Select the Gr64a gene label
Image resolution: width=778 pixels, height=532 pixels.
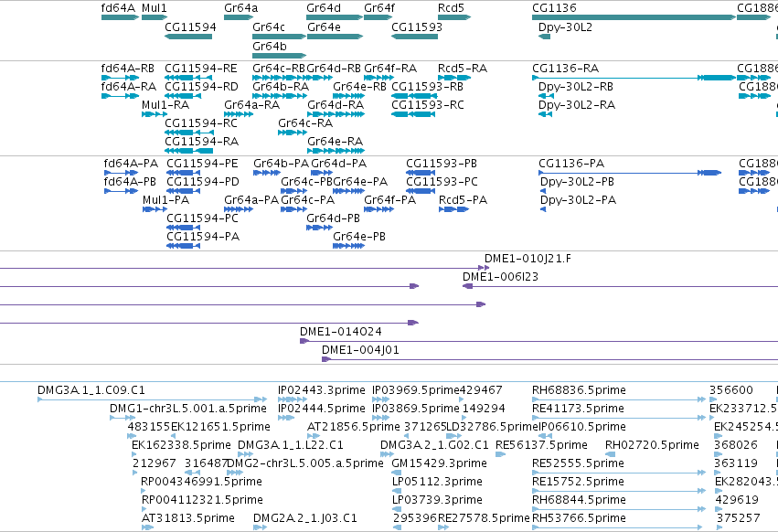click(x=240, y=8)
